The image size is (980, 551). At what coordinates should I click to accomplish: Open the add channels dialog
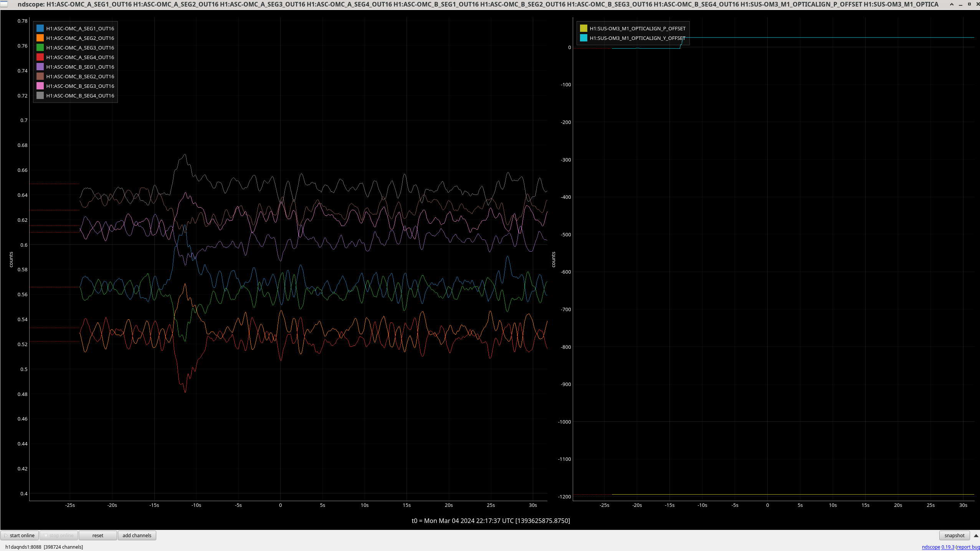[x=137, y=535]
